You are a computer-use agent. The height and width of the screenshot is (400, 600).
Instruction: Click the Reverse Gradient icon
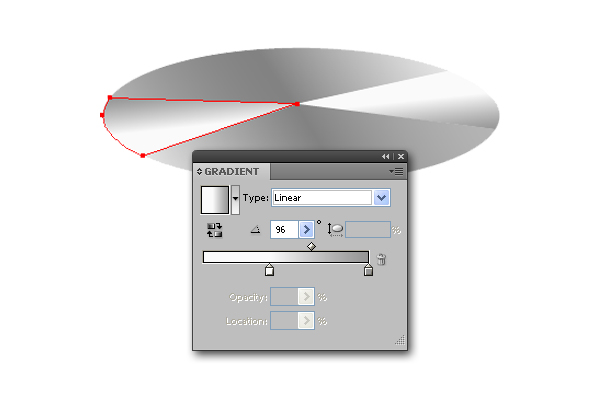[x=214, y=230]
